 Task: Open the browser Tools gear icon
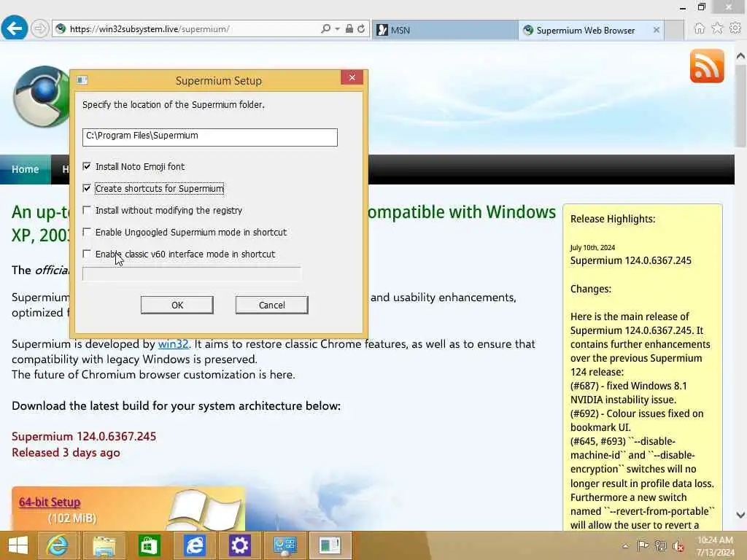pyautogui.click(x=735, y=28)
